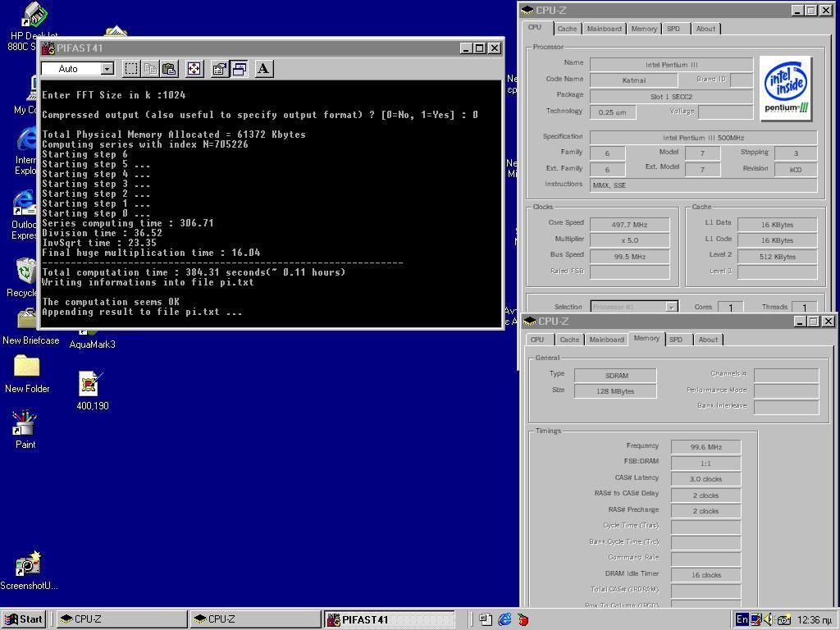Click the 'Intel Pentium III 500MHz' specification field
840x630 pixels.
703,138
